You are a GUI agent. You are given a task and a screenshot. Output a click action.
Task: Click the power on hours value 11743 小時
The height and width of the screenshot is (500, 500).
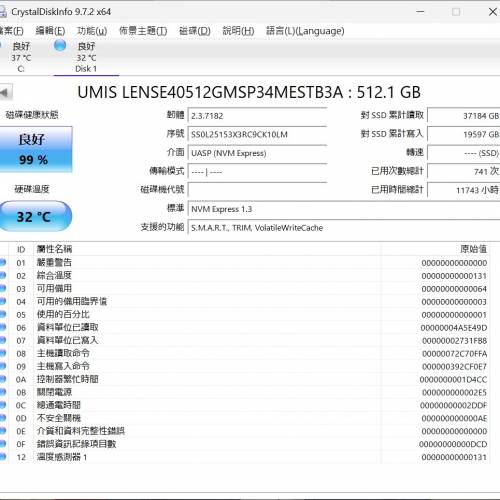point(464,190)
